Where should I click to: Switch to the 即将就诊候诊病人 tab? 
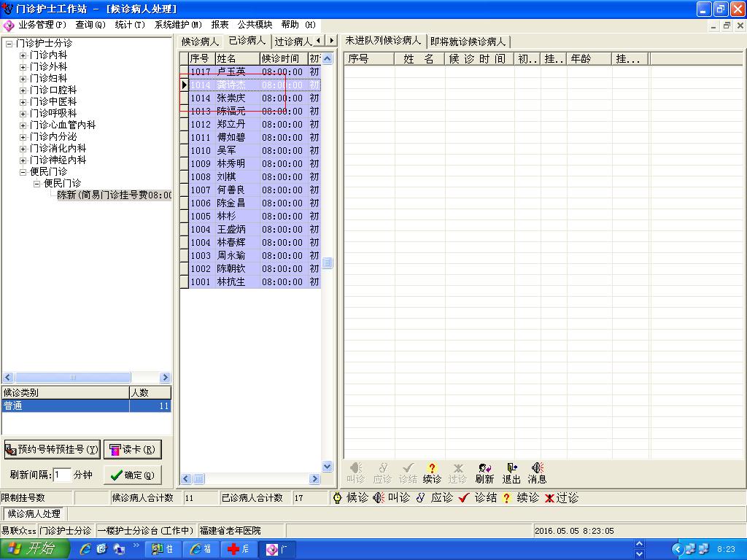pos(468,42)
